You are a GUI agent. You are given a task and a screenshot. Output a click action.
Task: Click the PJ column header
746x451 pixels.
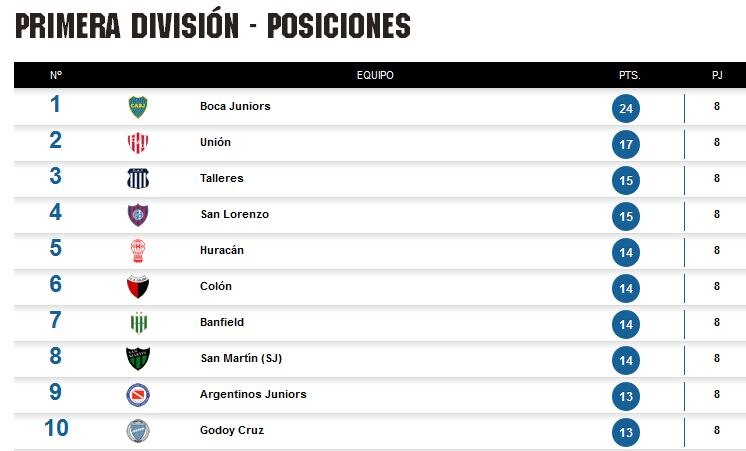click(717, 75)
